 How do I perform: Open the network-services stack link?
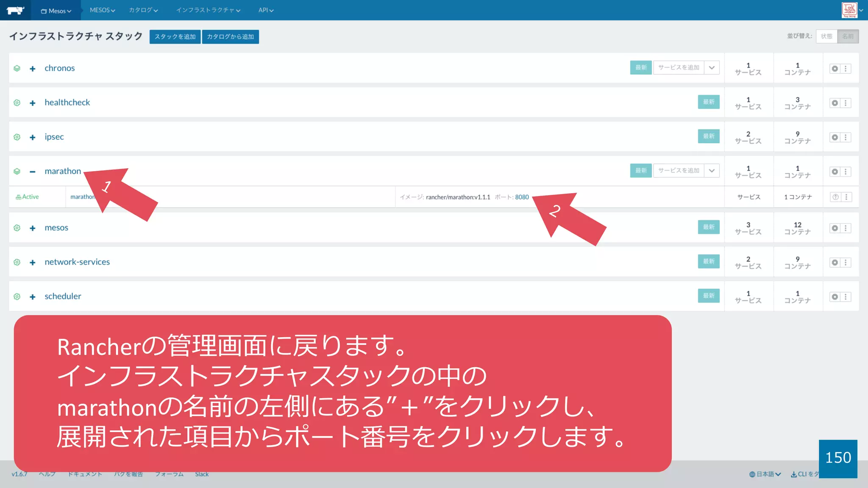click(x=77, y=262)
